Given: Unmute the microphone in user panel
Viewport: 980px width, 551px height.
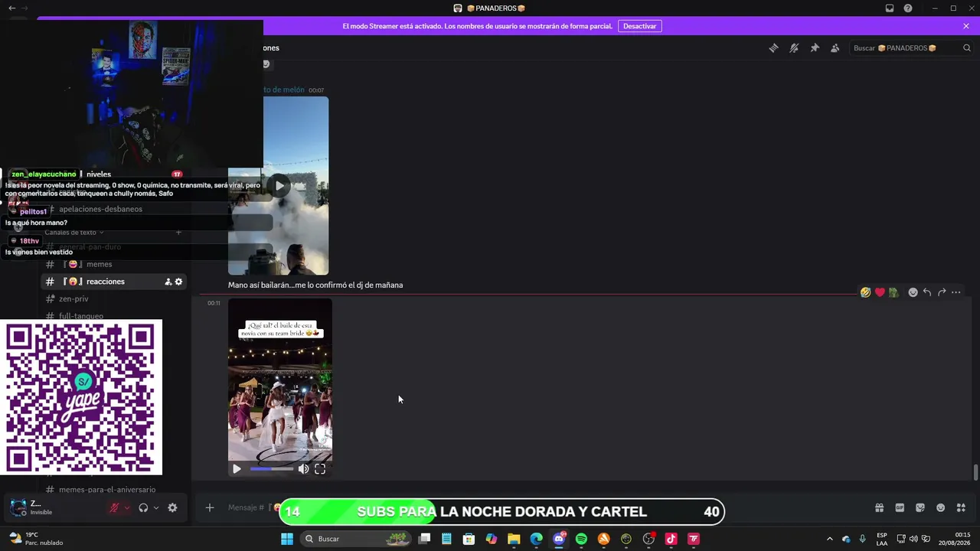Looking at the screenshot, I should click(x=114, y=507).
